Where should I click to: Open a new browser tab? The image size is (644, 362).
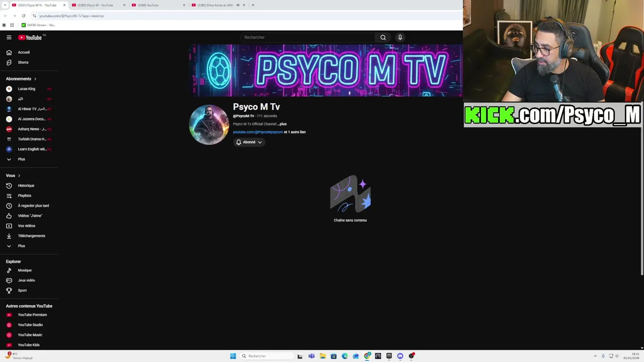(x=253, y=5)
